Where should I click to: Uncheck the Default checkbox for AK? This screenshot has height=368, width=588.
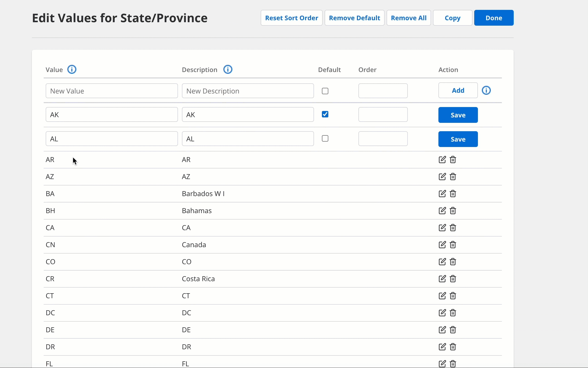[325, 114]
